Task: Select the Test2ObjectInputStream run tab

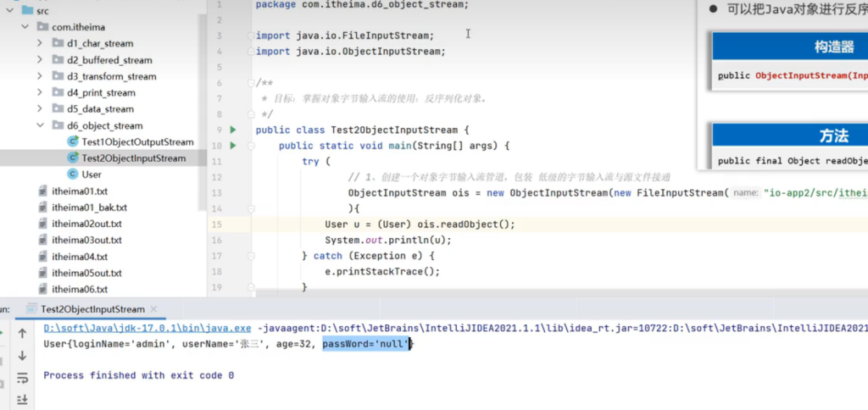Action: [92, 310]
